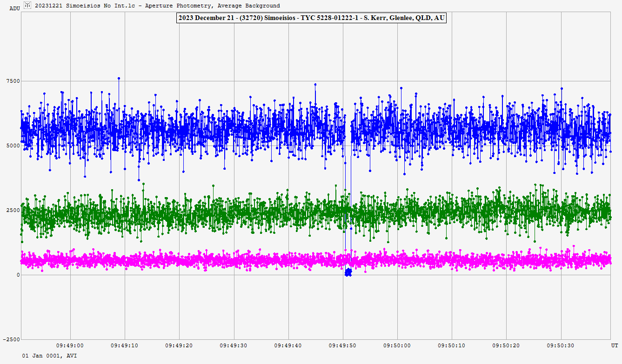Click the chart title box for Simoeisios event
The height and width of the screenshot is (364, 622).
pos(311,18)
